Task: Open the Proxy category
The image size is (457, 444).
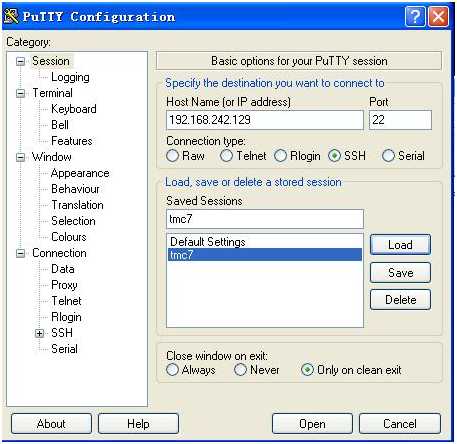Action: pyautogui.click(x=64, y=285)
